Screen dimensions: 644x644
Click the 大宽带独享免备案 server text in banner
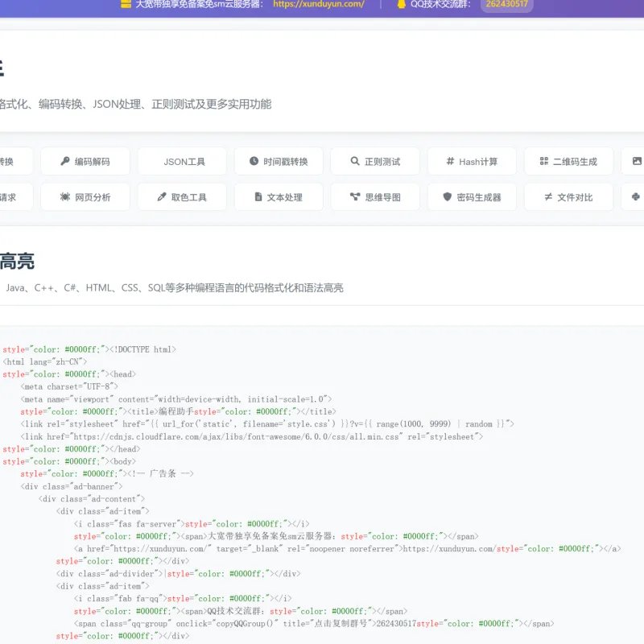199,4
